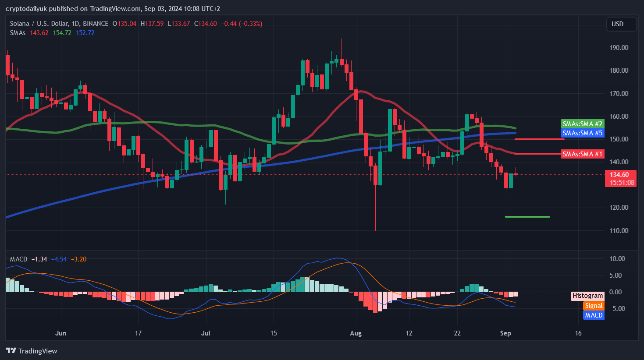Click the 10.00 MACD axis label
644x360 pixels.
pos(617,259)
